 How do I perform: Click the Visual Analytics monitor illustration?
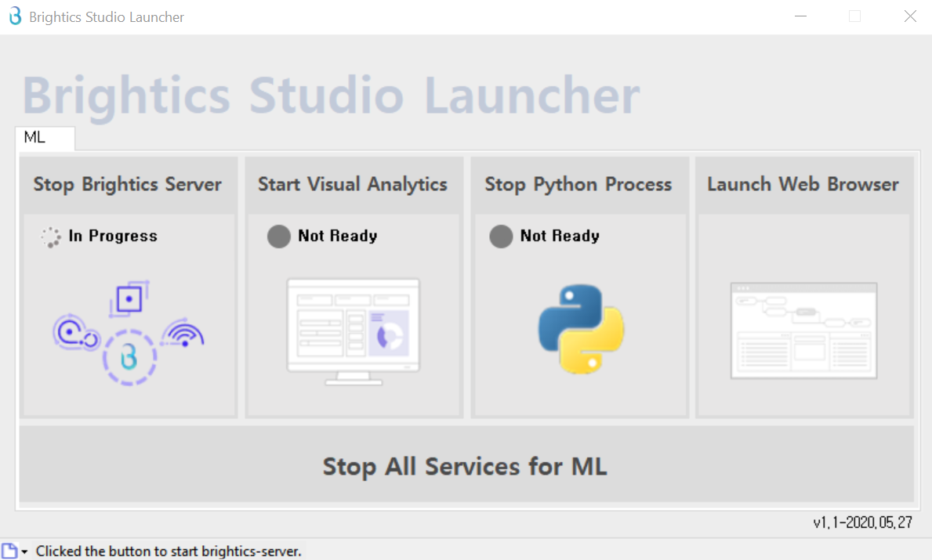354,332
